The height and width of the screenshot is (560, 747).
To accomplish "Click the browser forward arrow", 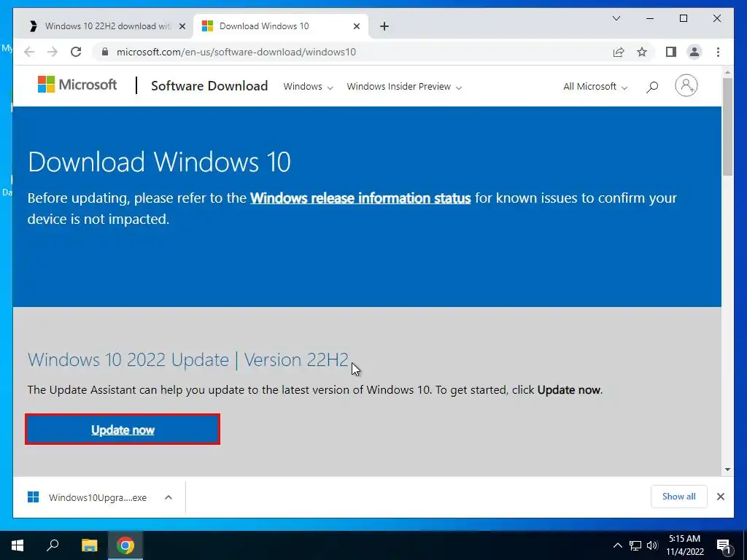I will [53, 52].
